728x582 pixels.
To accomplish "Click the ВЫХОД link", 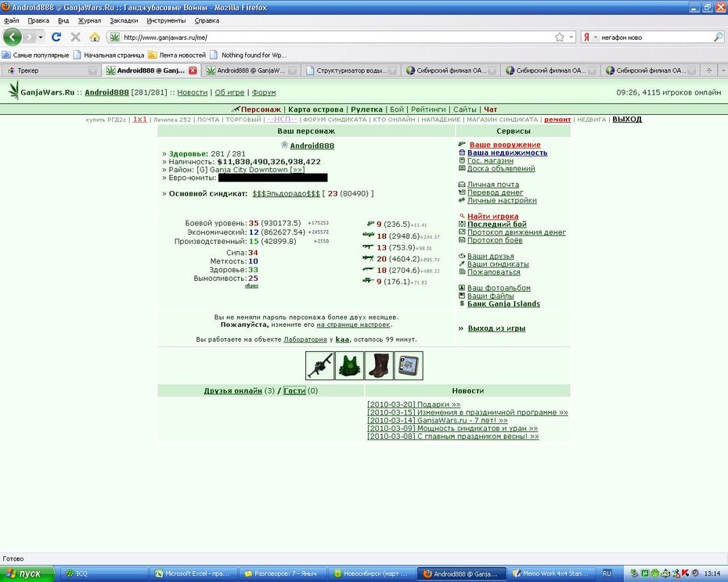I will [627, 119].
